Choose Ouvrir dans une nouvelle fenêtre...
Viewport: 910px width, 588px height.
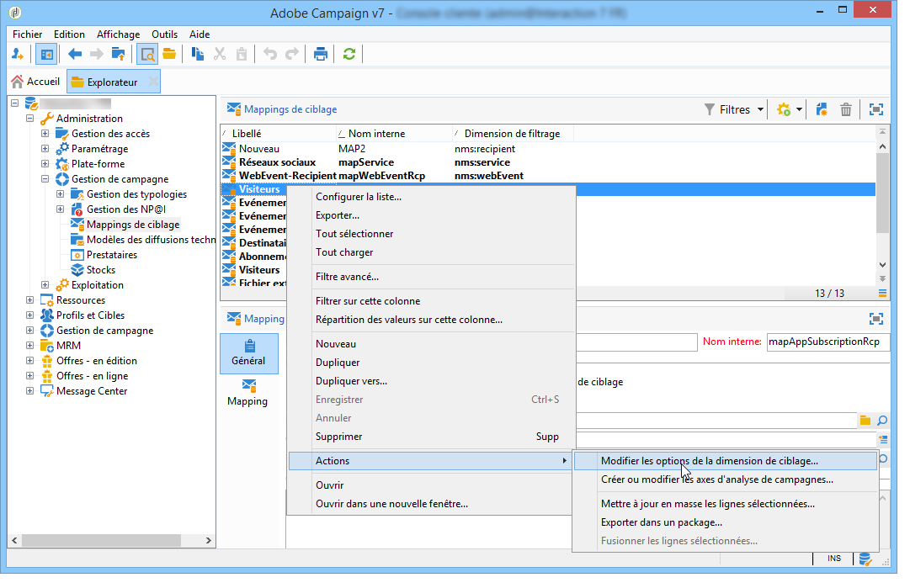pos(431,504)
